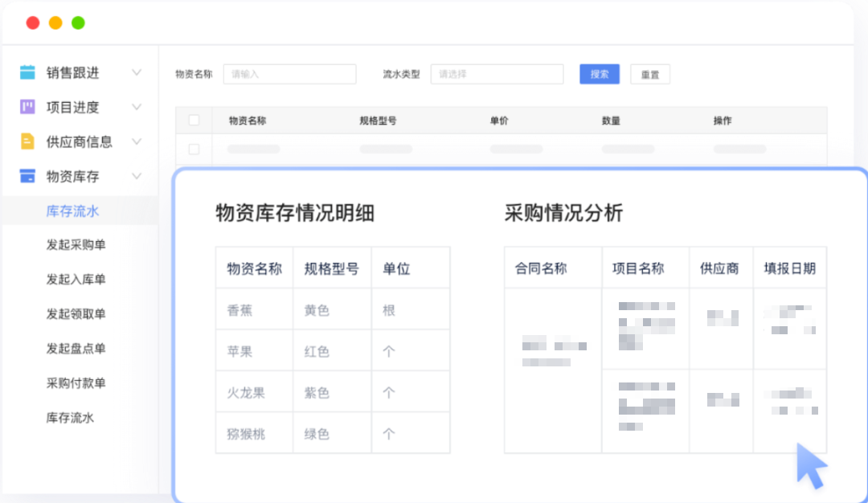Expand the 销售跟进 menu chevron
The width and height of the screenshot is (868, 503).
click(137, 72)
